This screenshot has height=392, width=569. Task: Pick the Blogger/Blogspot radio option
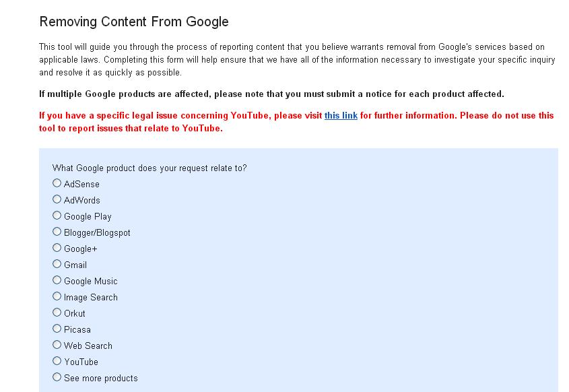point(57,232)
